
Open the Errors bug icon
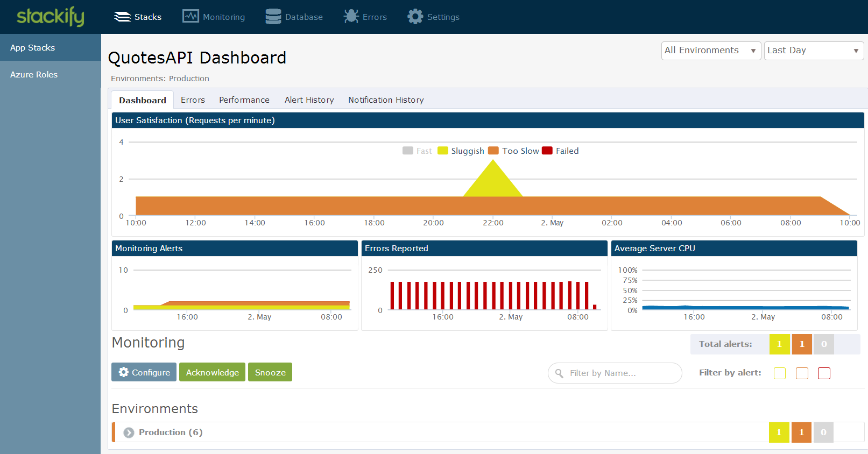coord(351,16)
